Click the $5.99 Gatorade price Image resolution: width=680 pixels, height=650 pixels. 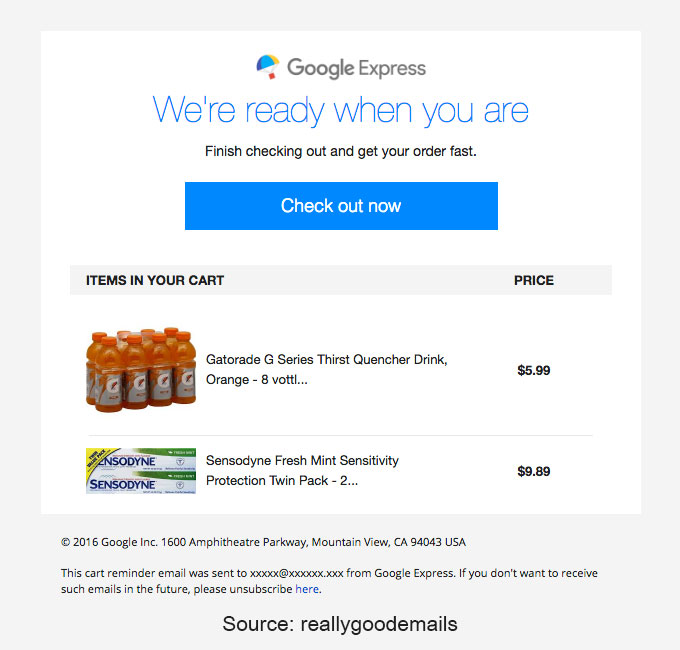click(533, 370)
